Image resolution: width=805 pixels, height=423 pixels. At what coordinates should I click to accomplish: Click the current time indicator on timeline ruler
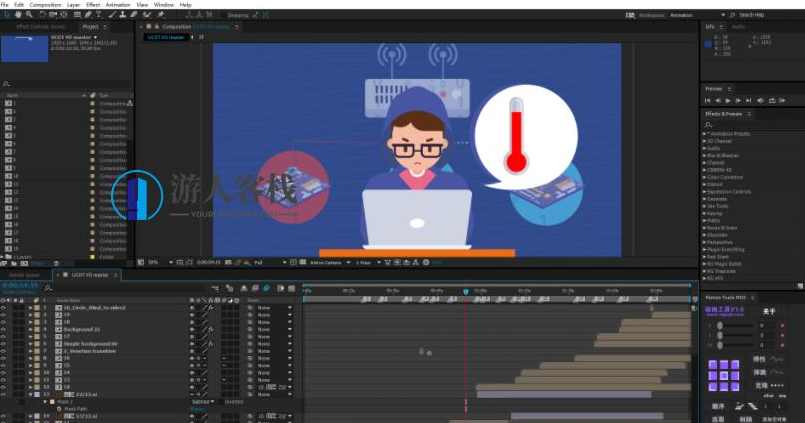click(x=465, y=291)
